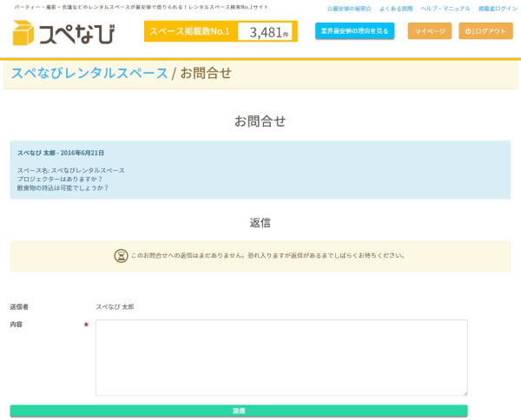Click the ログアウト button
The width and height of the screenshot is (521, 420).
(485, 31)
